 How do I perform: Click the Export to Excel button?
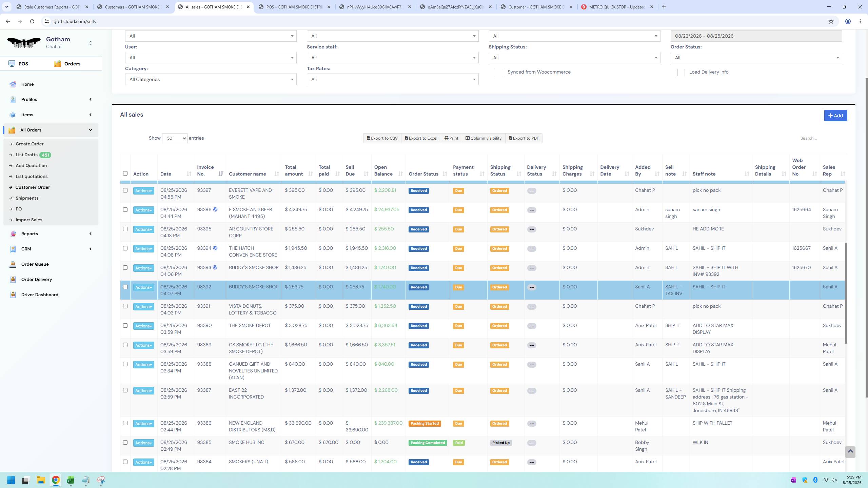[421, 138]
